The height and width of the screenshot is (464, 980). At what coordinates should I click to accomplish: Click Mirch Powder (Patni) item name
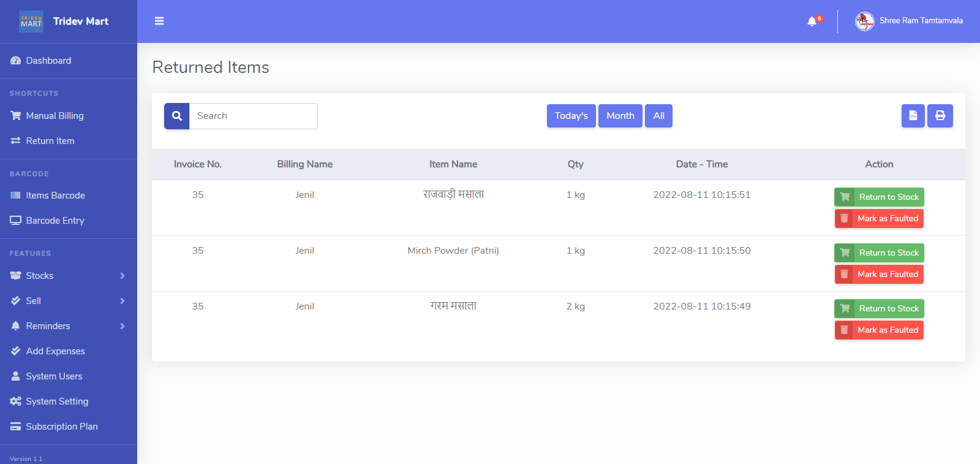coord(453,251)
